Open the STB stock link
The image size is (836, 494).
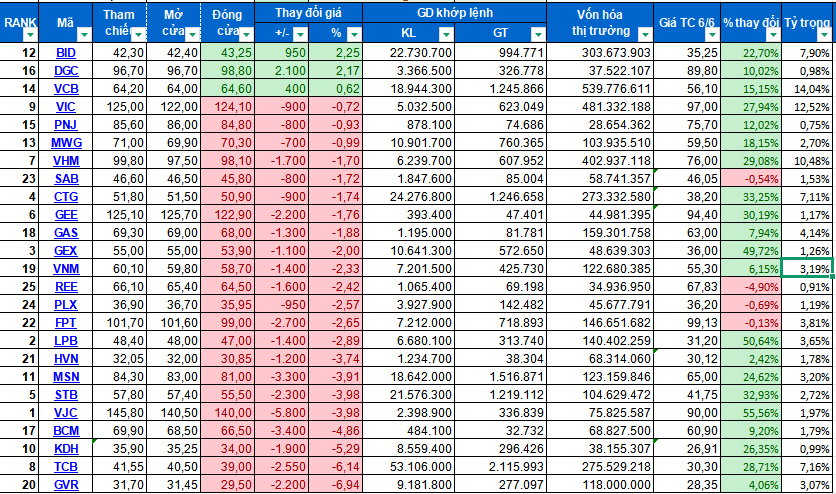(66, 395)
